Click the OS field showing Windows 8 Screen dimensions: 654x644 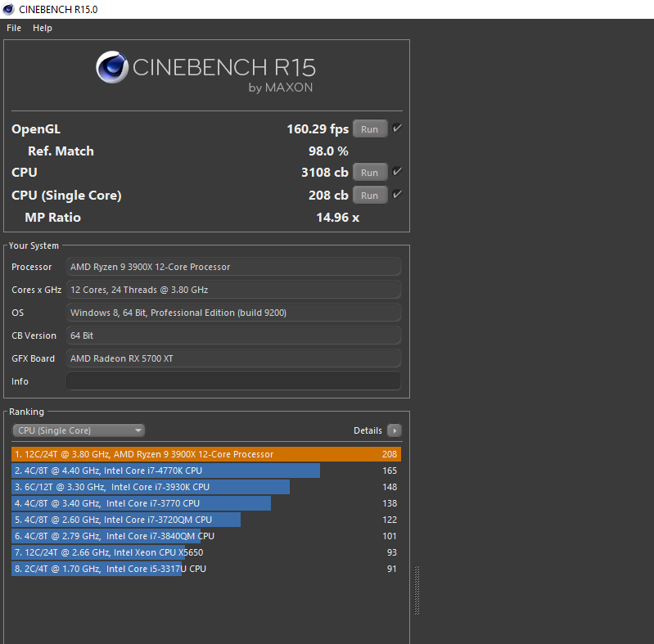click(233, 313)
